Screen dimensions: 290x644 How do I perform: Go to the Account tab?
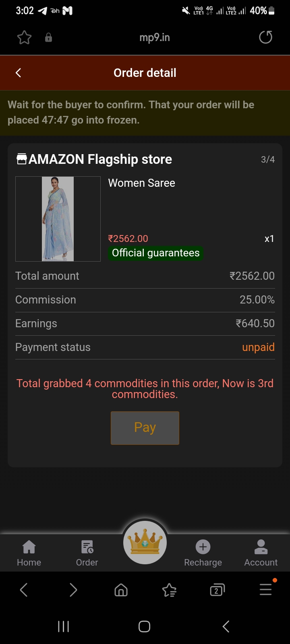coord(261,552)
